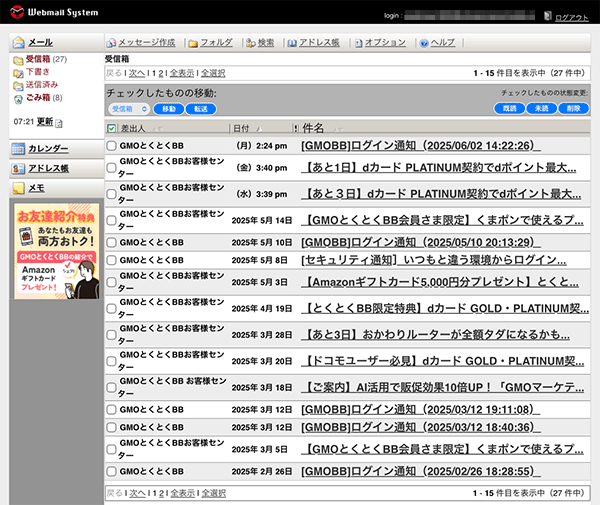Open アドレス帳 in top menu
Viewport: 600px width, 505px height.
coord(319,42)
